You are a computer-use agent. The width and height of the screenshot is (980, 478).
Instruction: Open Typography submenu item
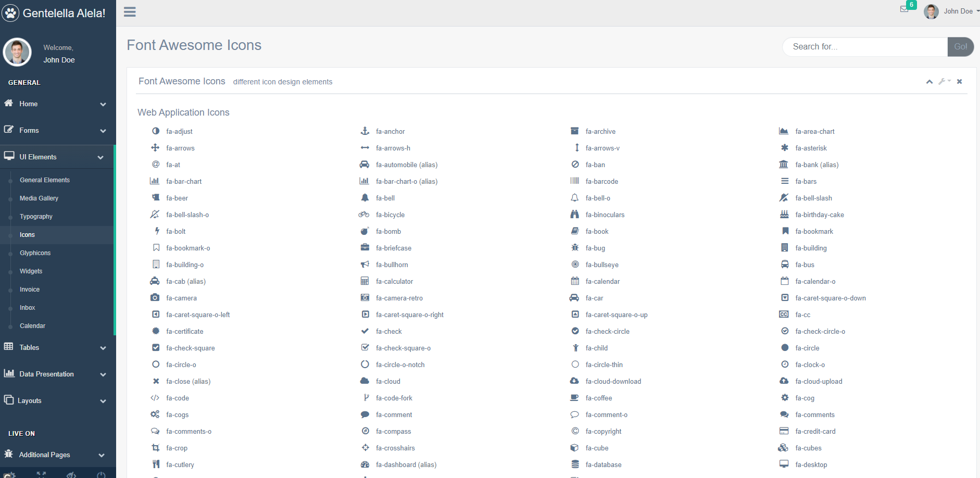click(36, 217)
